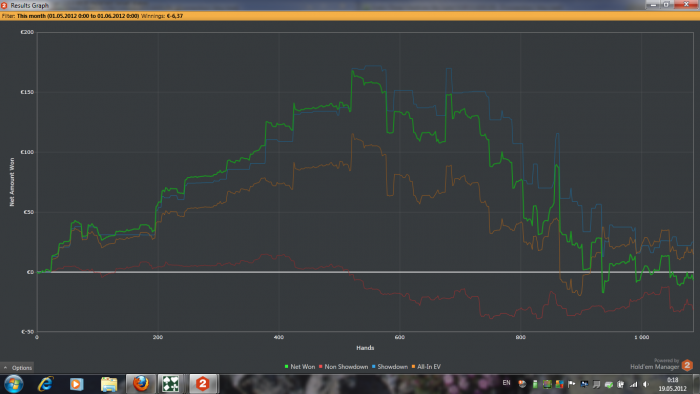This screenshot has width=700, height=394.
Task: Click the monitor display tray icon
Action: click(x=584, y=384)
